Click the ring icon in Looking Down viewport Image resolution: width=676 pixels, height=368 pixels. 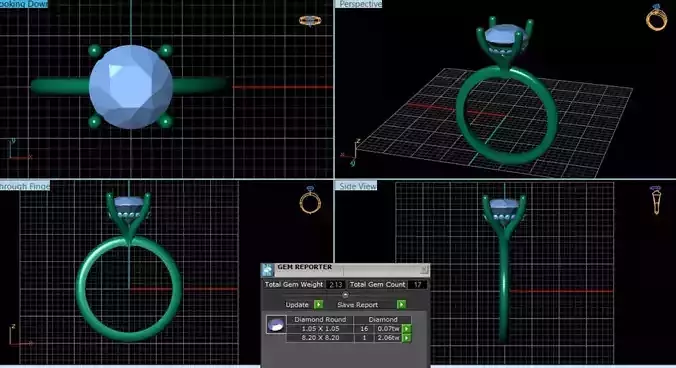pyautogui.click(x=310, y=21)
